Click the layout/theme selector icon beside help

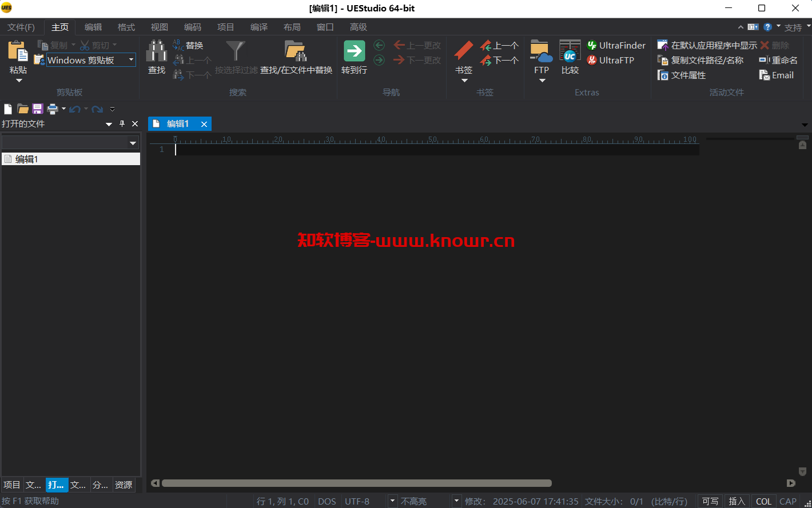pyautogui.click(x=753, y=27)
